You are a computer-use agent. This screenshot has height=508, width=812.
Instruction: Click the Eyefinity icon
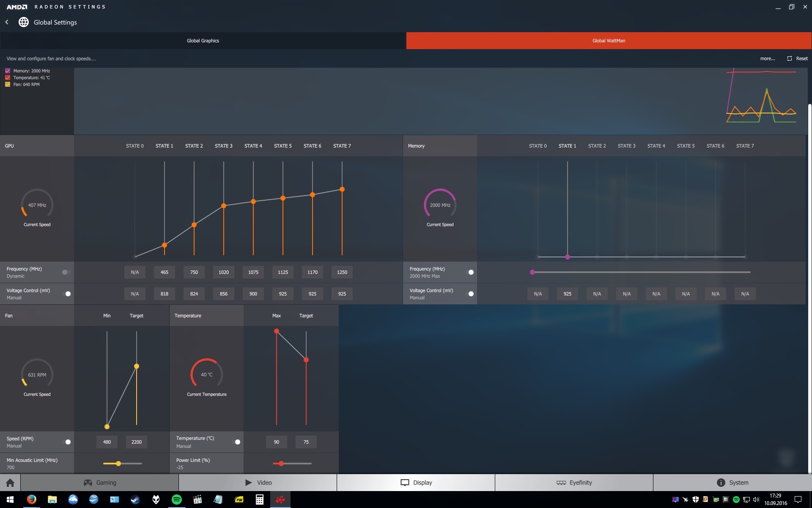click(561, 483)
